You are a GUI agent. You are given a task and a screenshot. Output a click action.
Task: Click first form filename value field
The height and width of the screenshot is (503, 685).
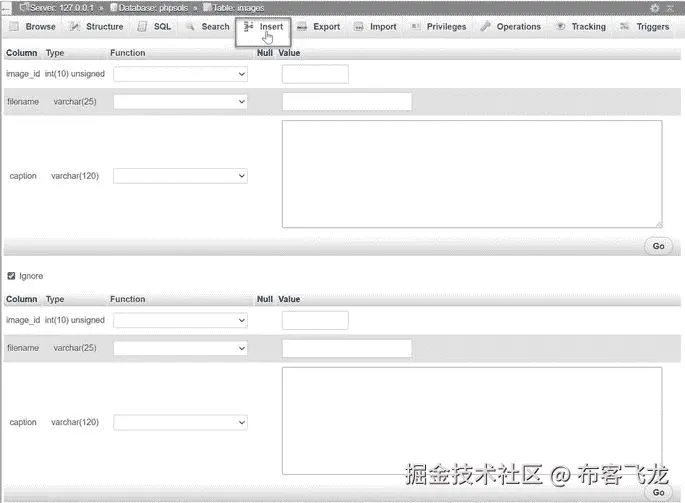tap(347, 102)
